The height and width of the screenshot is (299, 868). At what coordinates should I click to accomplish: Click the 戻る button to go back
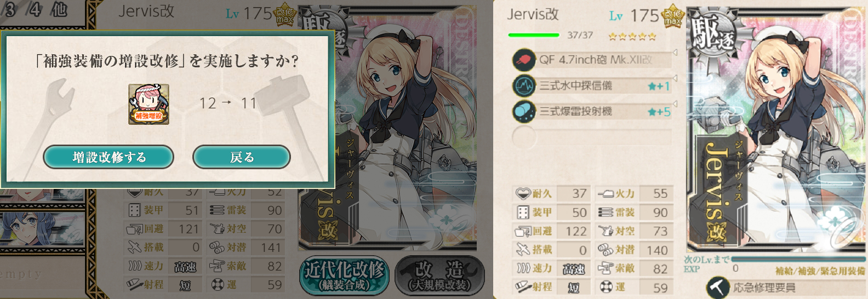pyautogui.click(x=242, y=157)
